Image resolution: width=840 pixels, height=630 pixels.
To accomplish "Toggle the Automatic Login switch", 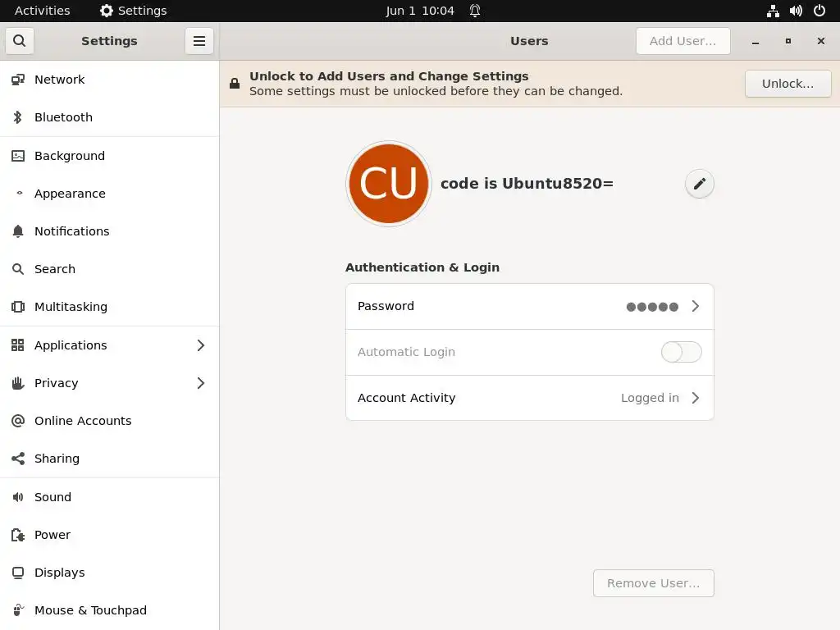I will [x=681, y=352].
